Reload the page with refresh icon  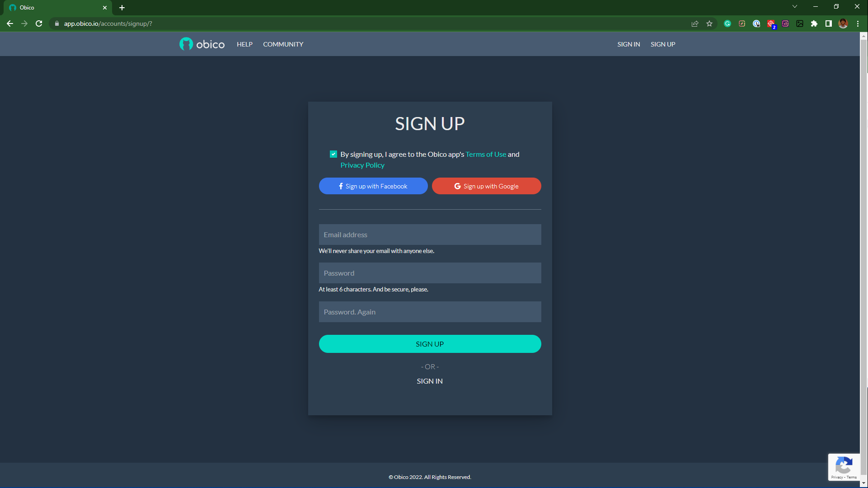point(39,23)
